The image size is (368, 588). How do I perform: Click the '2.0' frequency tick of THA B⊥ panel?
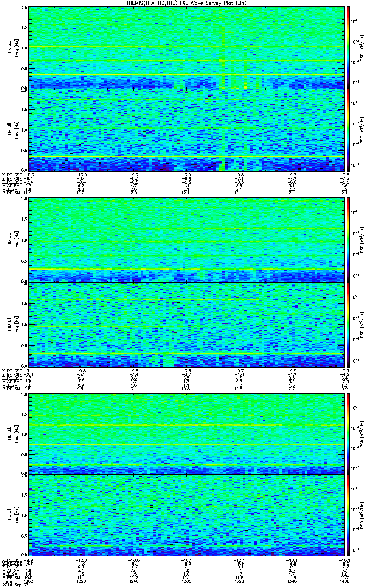tap(24, 9)
